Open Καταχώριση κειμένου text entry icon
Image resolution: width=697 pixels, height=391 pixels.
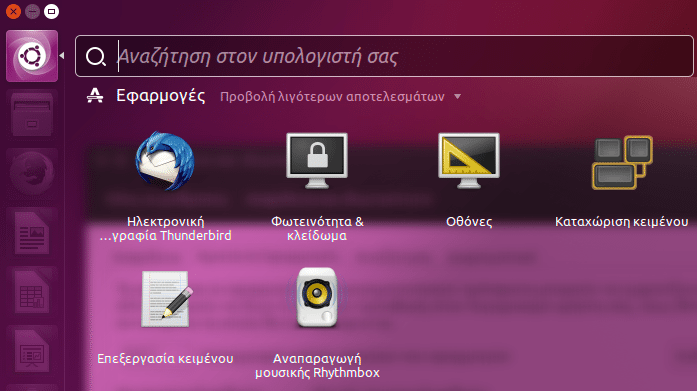tap(622, 163)
